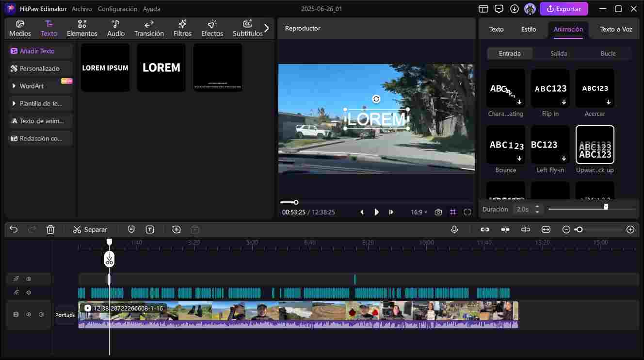Open the user account avatar
This screenshot has width=644, height=360.
(530, 9)
